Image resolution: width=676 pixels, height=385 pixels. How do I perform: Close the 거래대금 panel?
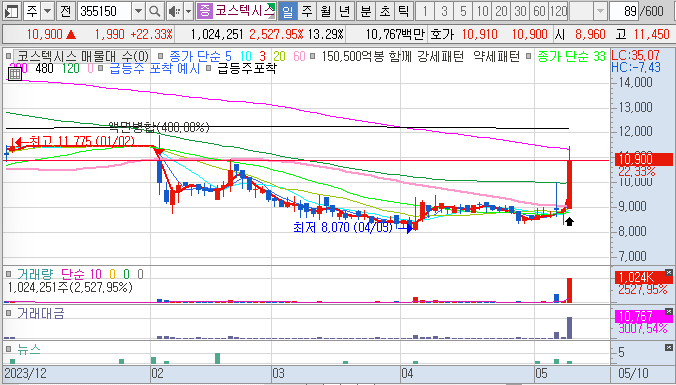pyautogui.click(x=668, y=312)
